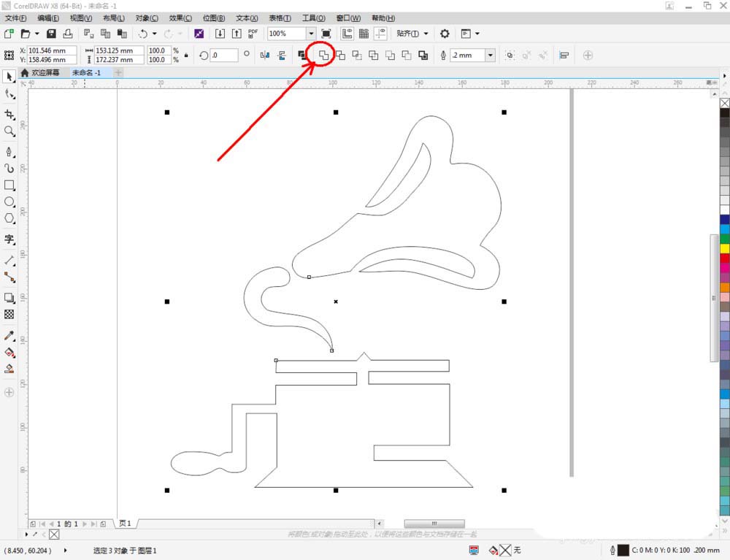Toggle the show grid button

364,34
